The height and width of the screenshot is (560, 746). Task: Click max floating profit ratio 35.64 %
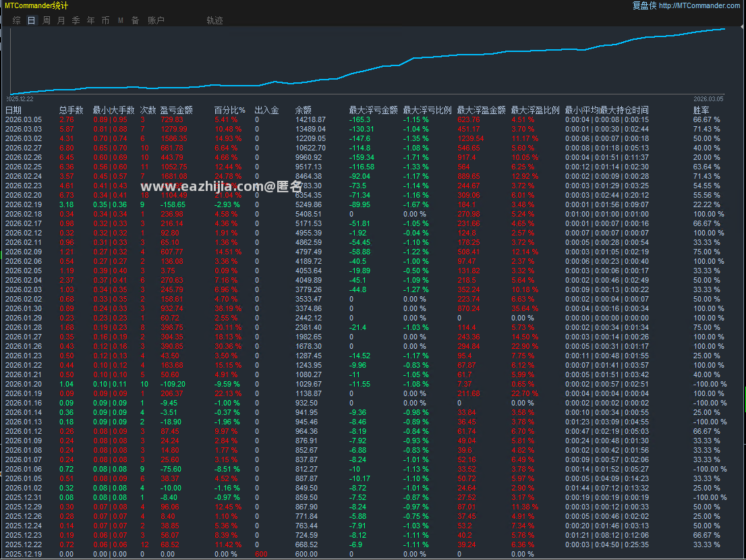tap(525, 308)
